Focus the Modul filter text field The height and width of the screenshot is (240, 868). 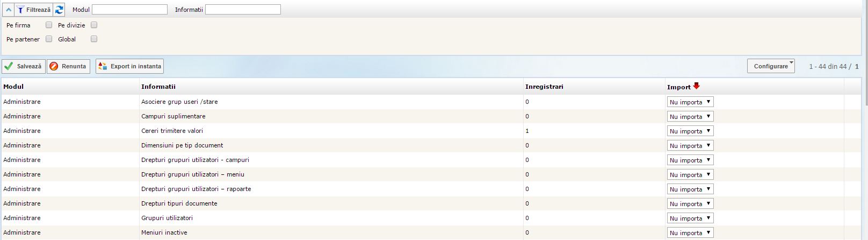tap(129, 10)
